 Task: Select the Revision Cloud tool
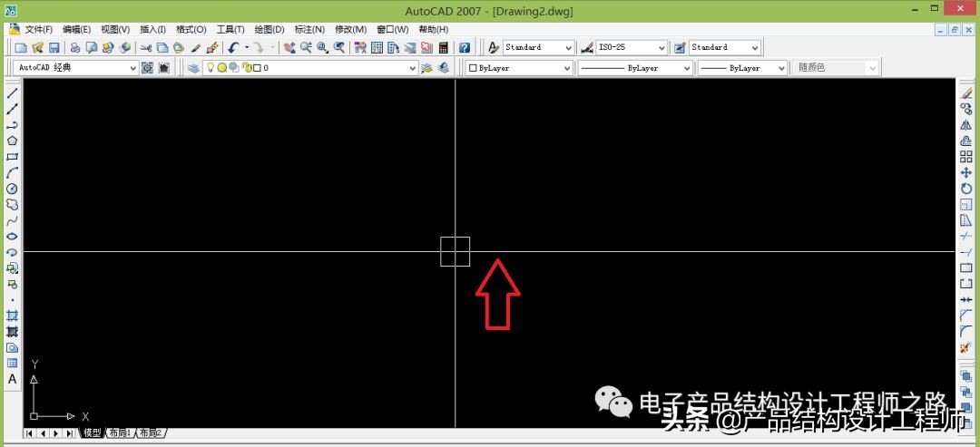pyautogui.click(x=12, y=205)
